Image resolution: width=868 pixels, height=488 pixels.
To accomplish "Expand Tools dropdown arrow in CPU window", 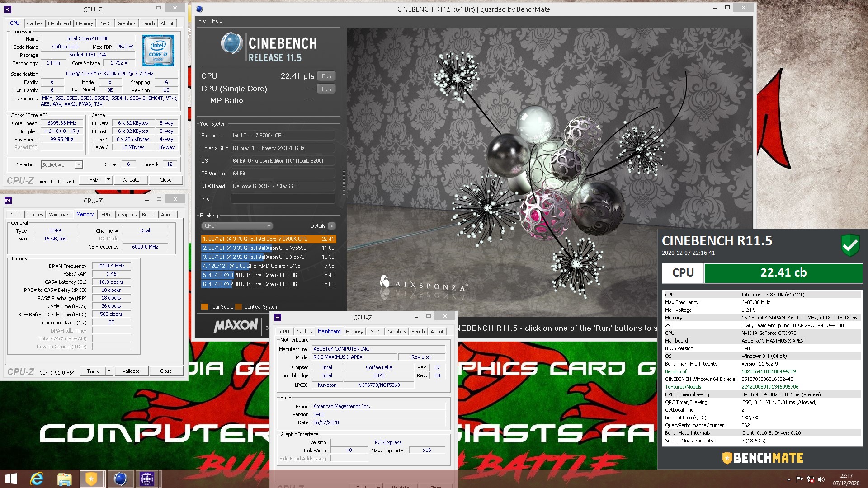I will tap(108, 180).
